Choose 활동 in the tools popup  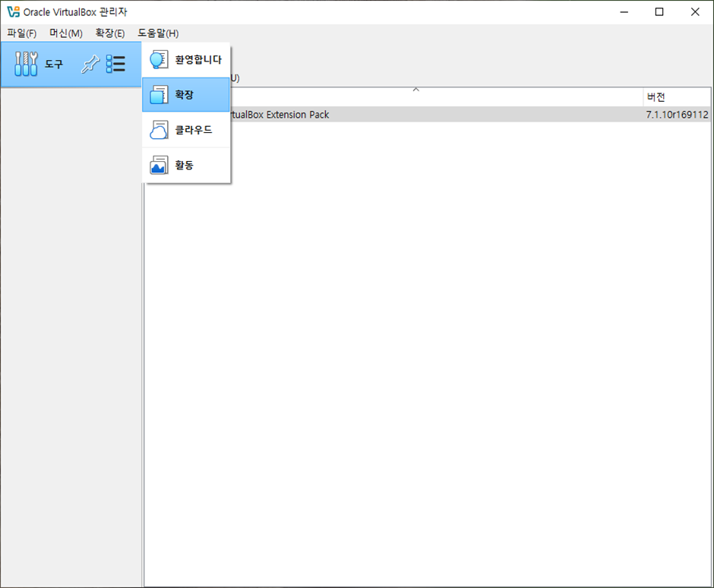coord(186,165)
